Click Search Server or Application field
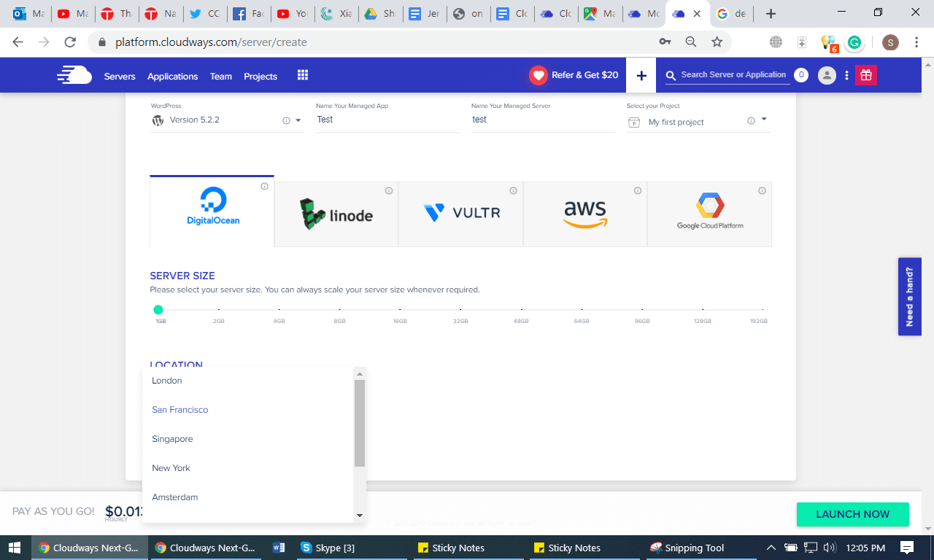This screenshot has height=560, width=934. pyautogui.click(x=733, y=75)
